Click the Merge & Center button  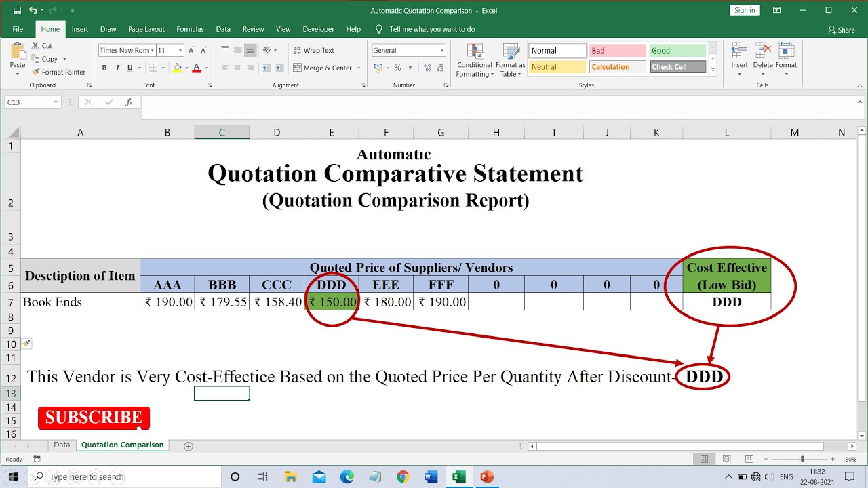pos(323,68)
